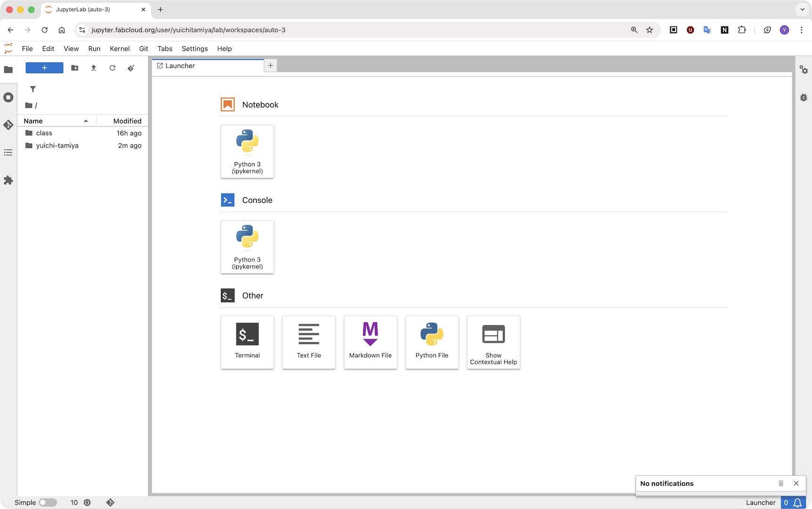
Task: Create a new Python 3 notebook
Action: coord(247,151)
